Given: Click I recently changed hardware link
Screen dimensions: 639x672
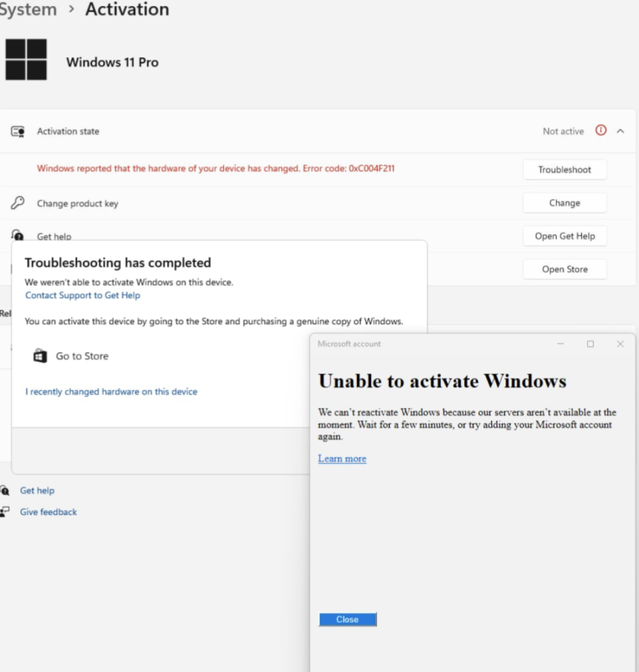Looking at the screenshot, I should tap(112, 391).
